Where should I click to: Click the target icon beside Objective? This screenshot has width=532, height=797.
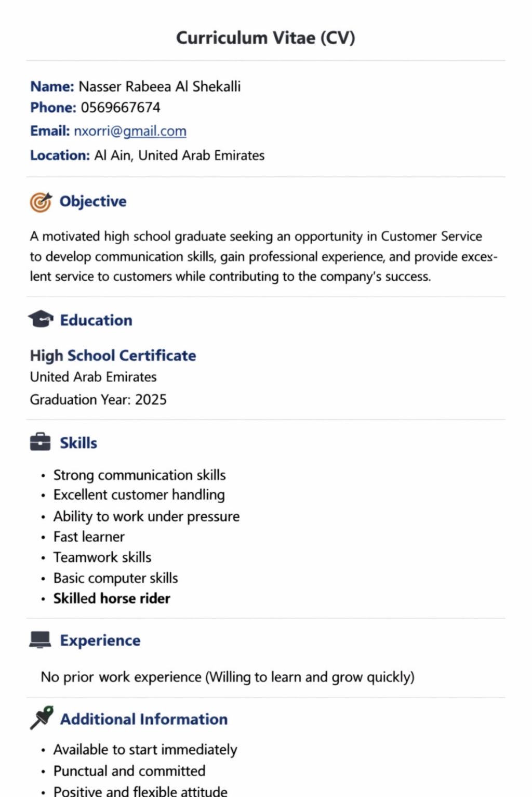41,202
